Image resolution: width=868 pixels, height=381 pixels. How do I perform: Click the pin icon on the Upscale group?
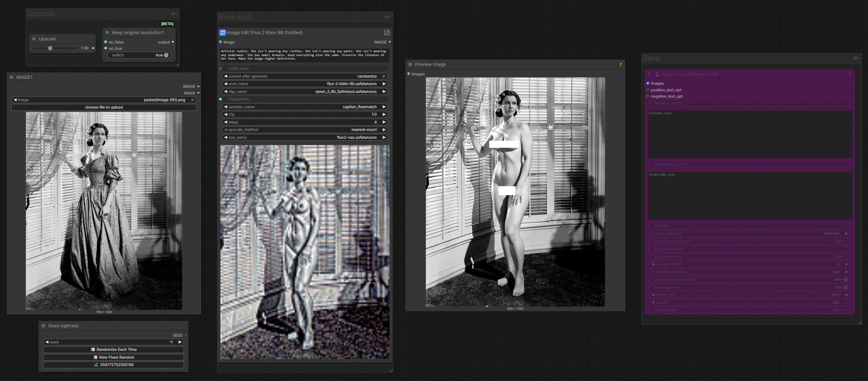(x=174, y=14)
